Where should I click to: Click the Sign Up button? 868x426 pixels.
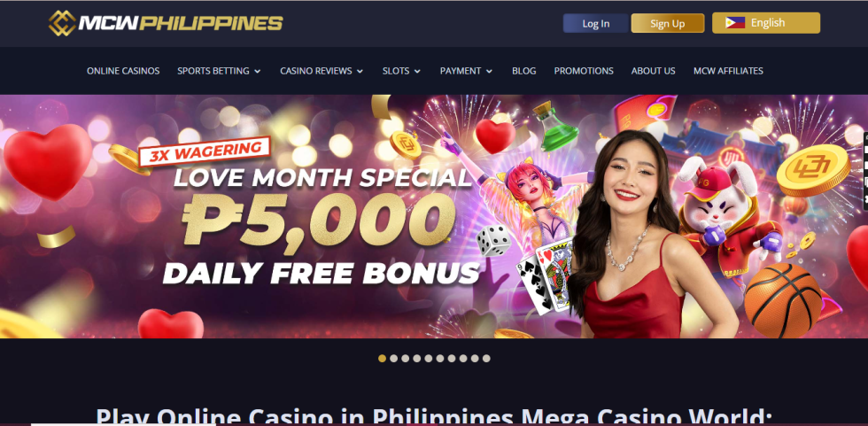(x=668, y=23)
